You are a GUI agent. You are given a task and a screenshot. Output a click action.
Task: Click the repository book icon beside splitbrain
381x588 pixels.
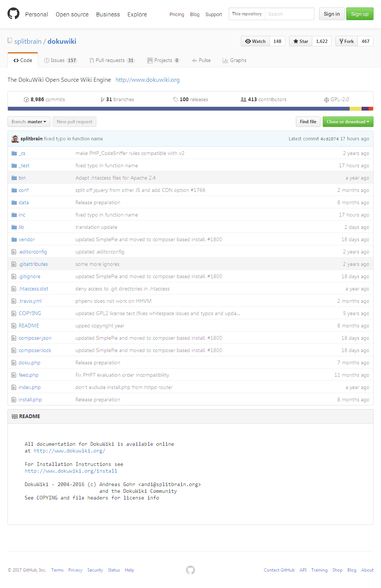click(x=10, y=41)
